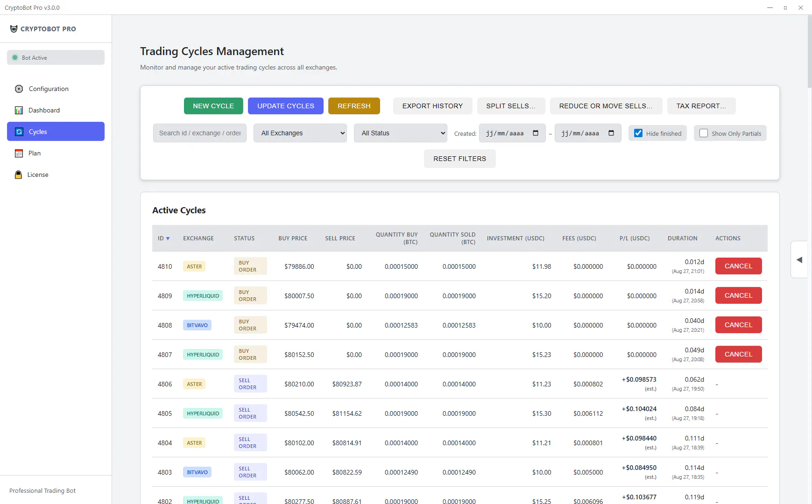The width and height of the screenshot is (812, 504).
Task: Open the License section
Action: (56, 175)
